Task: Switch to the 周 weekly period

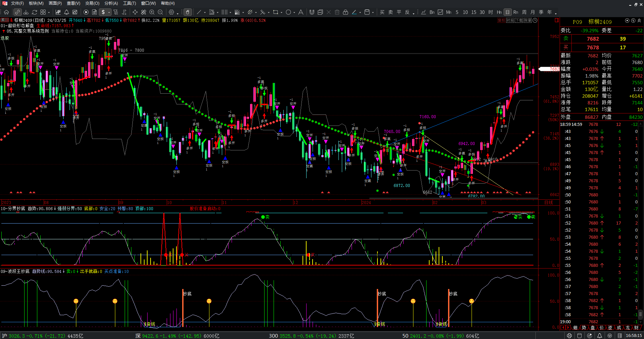Action: 524,12
